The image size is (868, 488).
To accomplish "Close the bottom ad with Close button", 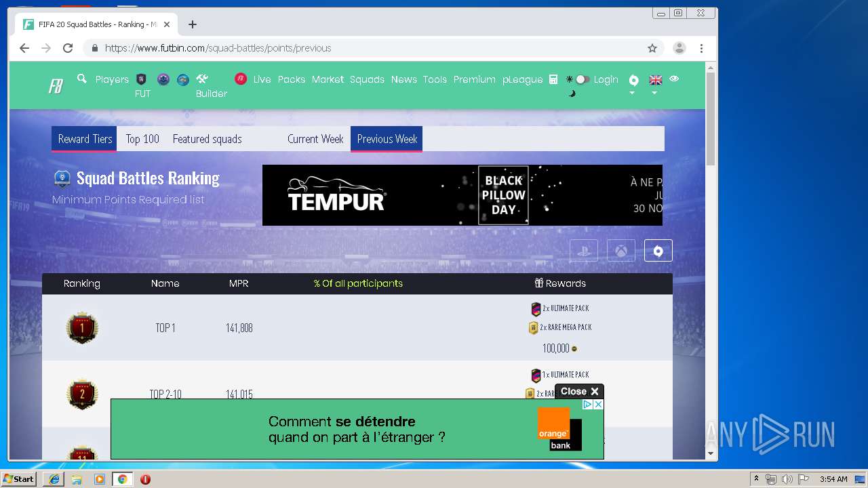I will coord(579,391).
